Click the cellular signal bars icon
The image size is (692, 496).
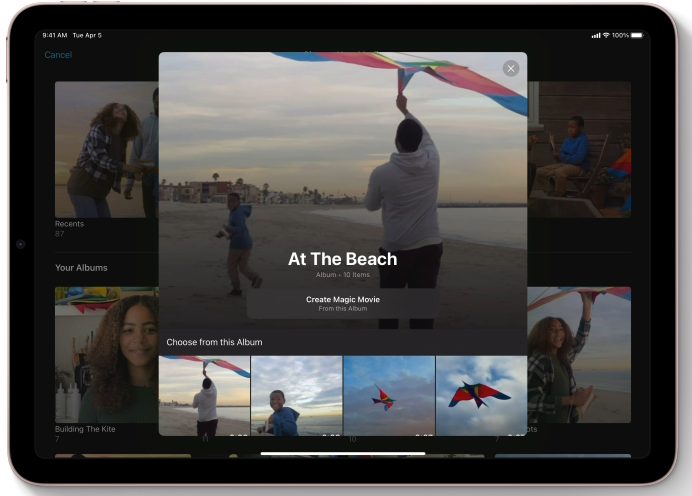point(596,35)
